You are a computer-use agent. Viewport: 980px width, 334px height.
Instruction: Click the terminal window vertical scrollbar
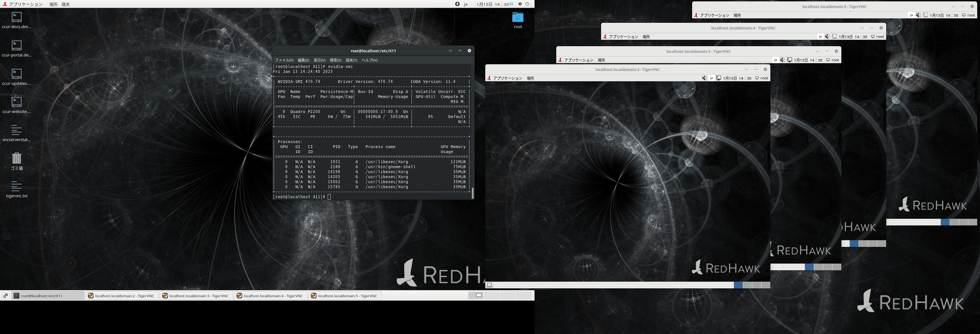point(472,193)
